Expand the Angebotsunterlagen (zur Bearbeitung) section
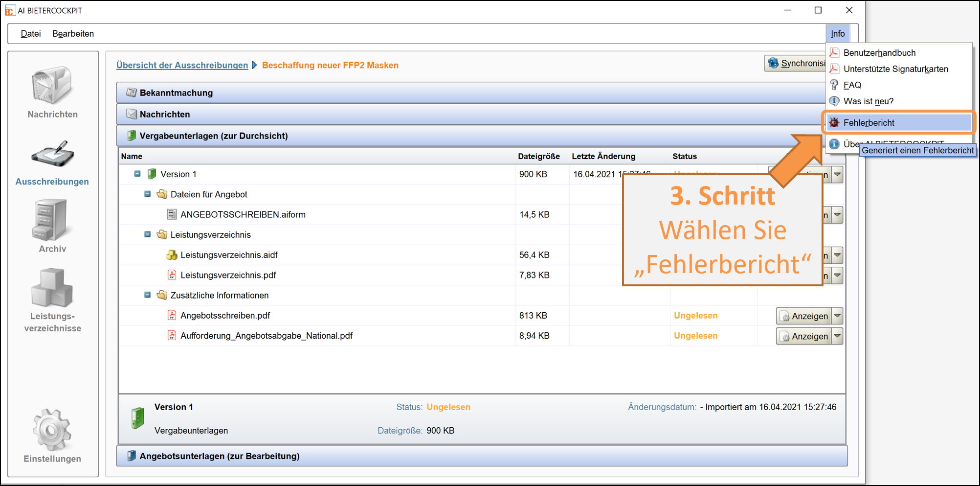This screenshot has height=486, width=980. (x=219, y=456)
